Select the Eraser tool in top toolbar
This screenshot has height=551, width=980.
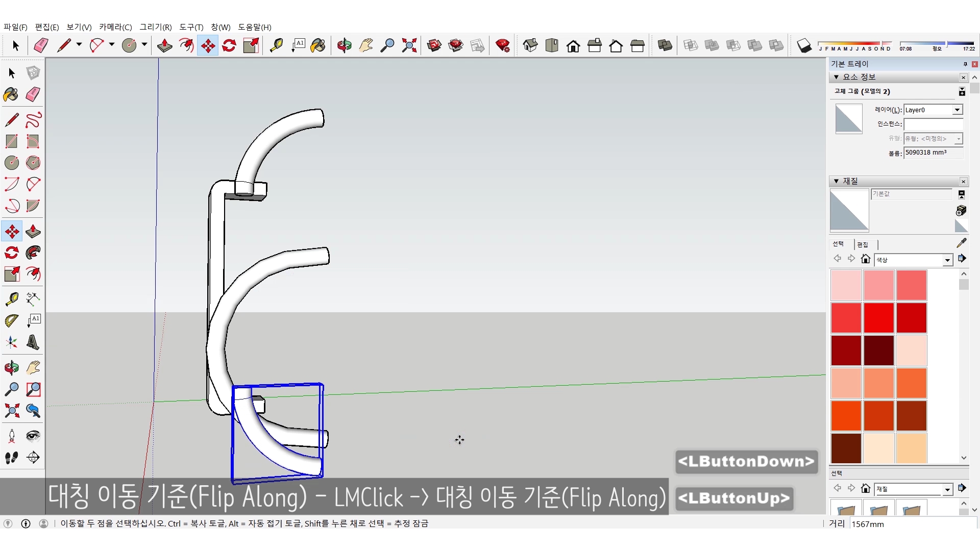[x=41, y=45]
